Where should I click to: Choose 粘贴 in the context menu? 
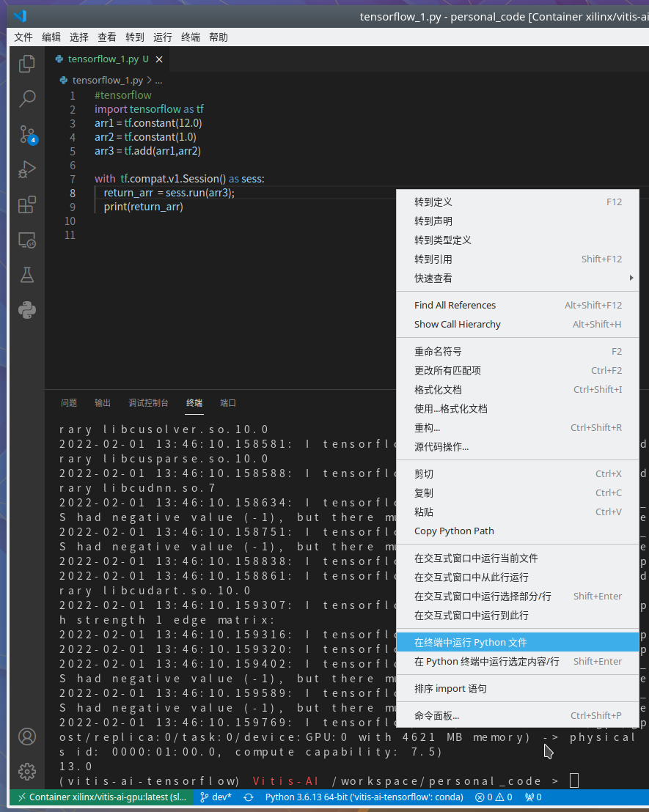(x=517, y=512)
